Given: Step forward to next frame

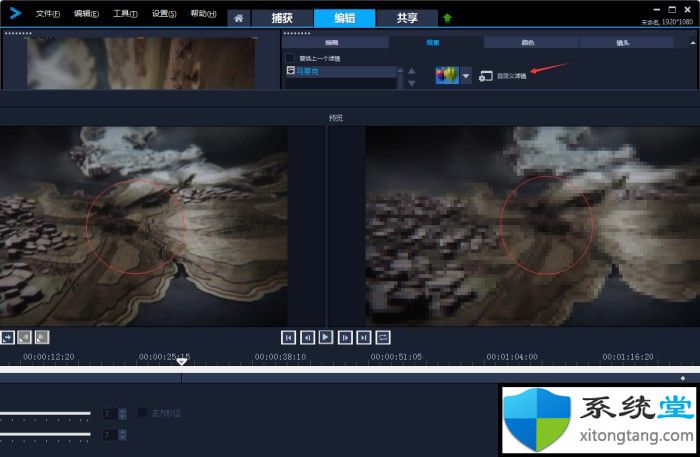Looking at the screenshot, I should coord(345,337).
